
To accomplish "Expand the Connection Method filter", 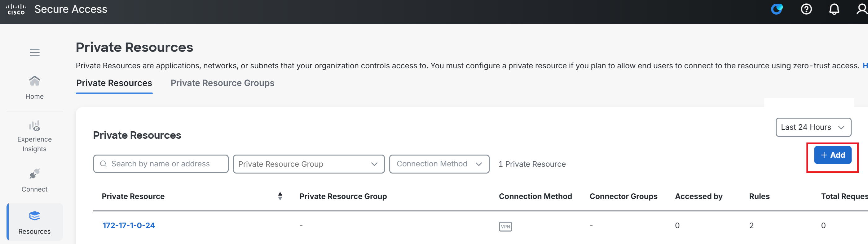I will point(439,164).
